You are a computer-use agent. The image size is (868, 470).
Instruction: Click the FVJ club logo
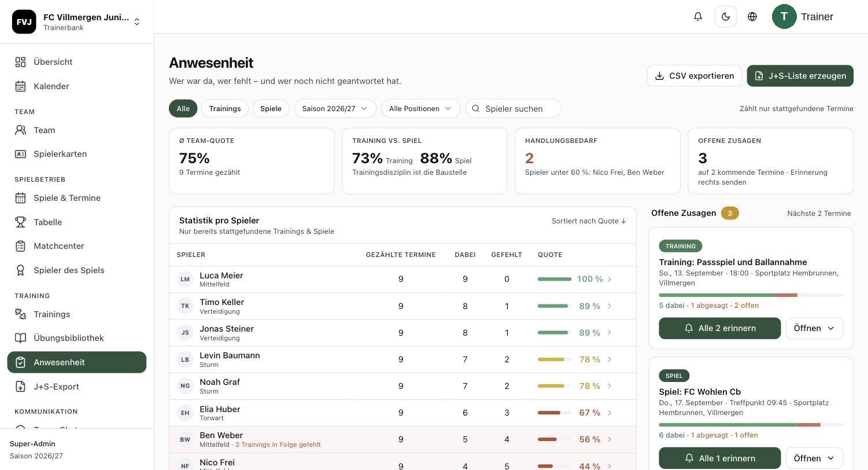tap(24, 22)
